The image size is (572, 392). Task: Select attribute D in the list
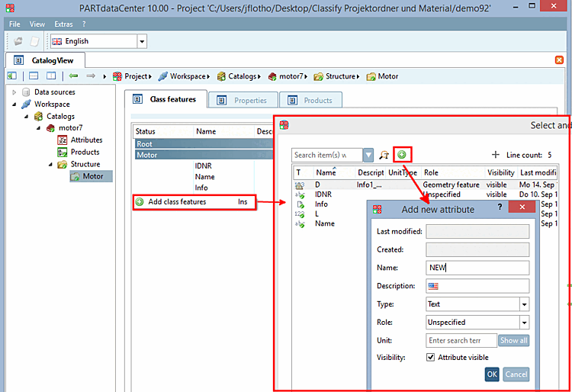pyautogui.click(x=425, y=185)
